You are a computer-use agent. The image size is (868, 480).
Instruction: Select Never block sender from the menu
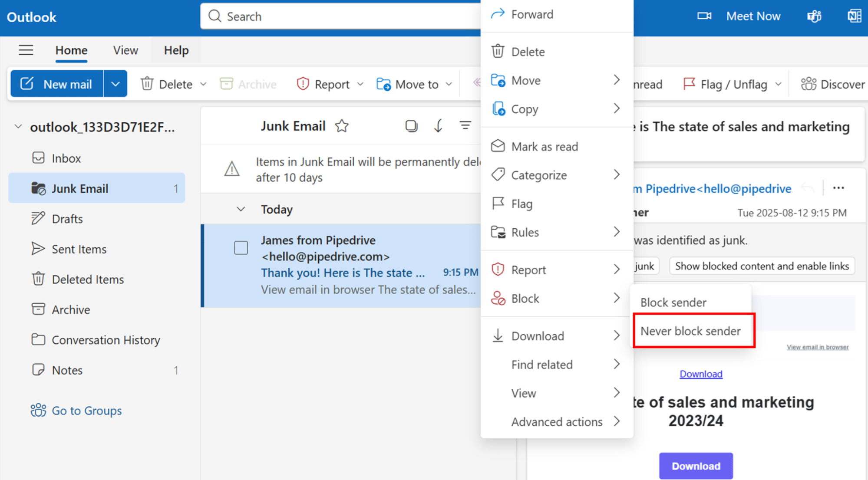tap(691, 331)
